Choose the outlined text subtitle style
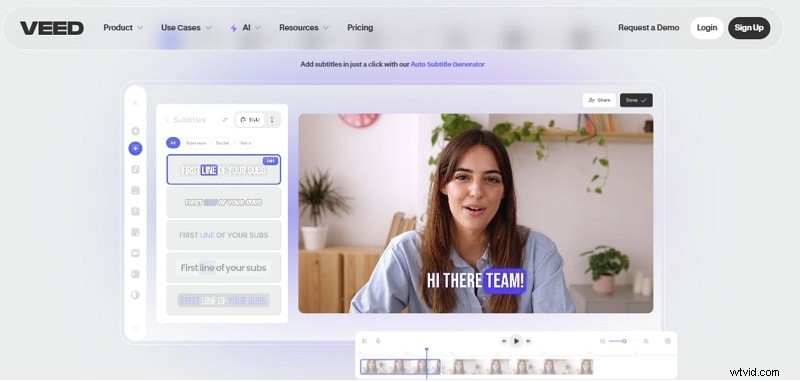Viewport: 800px width, 382px height. click(x=223, y=202)
